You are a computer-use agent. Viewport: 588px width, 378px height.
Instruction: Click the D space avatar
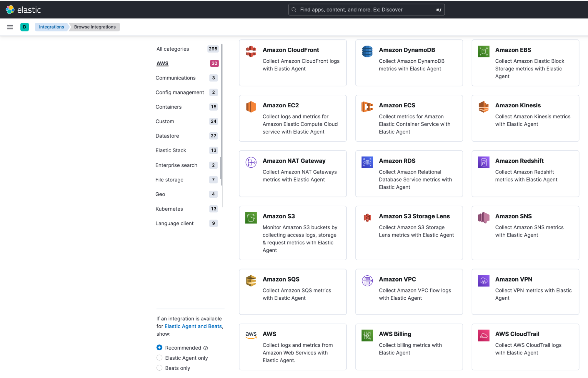(24, 27)
